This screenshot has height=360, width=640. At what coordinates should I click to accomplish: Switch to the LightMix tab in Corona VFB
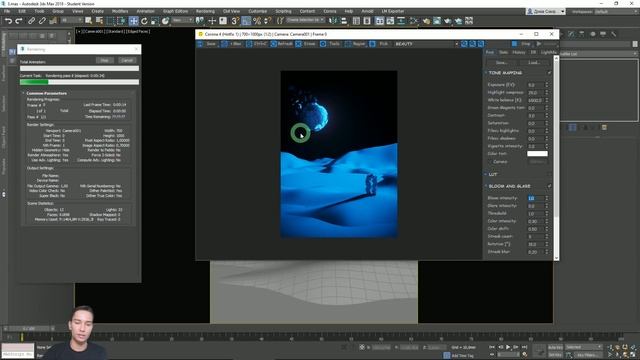(x=549, y=52)
